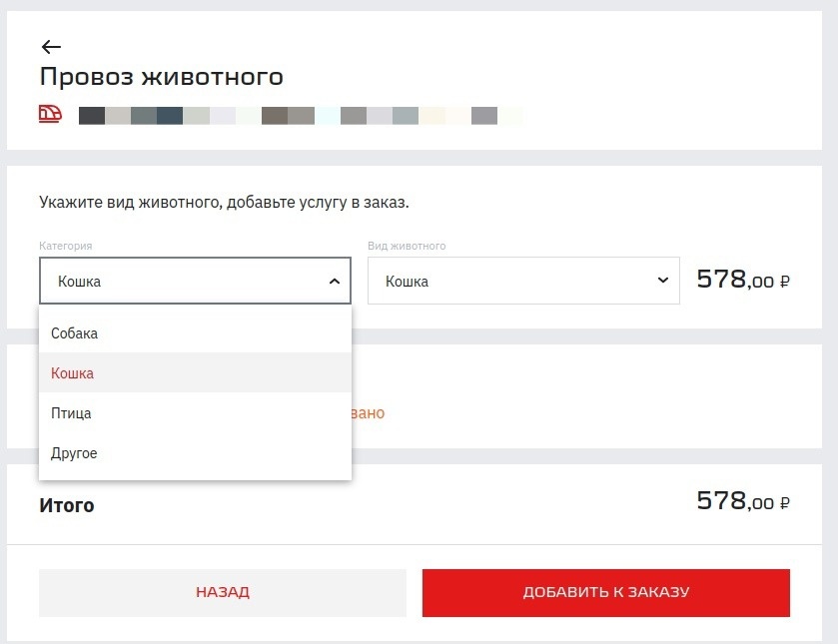The width and height of the screenshot is (838, 644).
Task: Select Птица in the category list
Action: click(71, 413)
